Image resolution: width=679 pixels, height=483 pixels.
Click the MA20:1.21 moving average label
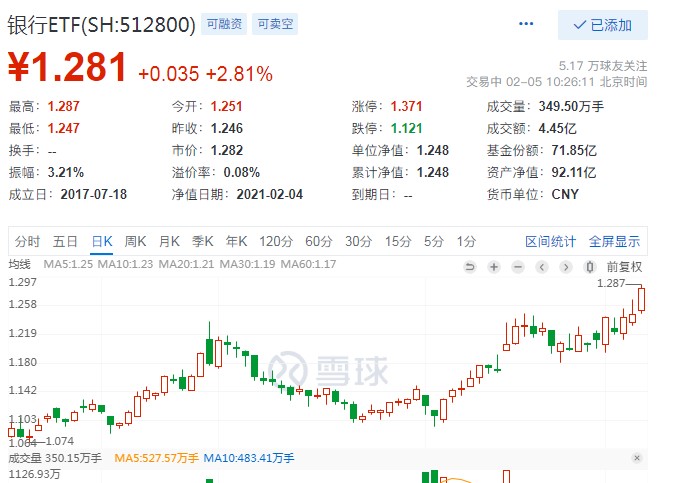coord(186,264)
